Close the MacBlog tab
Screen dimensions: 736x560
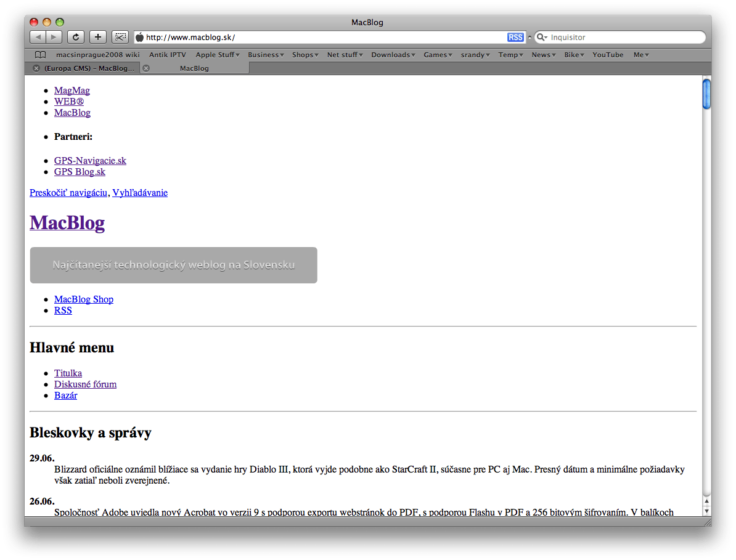click(146, 68)
